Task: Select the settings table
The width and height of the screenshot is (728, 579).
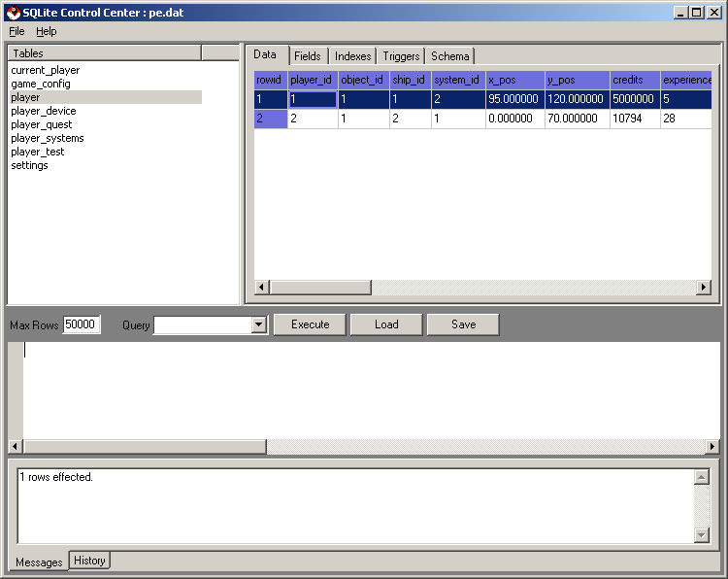Action: point(29,165)
